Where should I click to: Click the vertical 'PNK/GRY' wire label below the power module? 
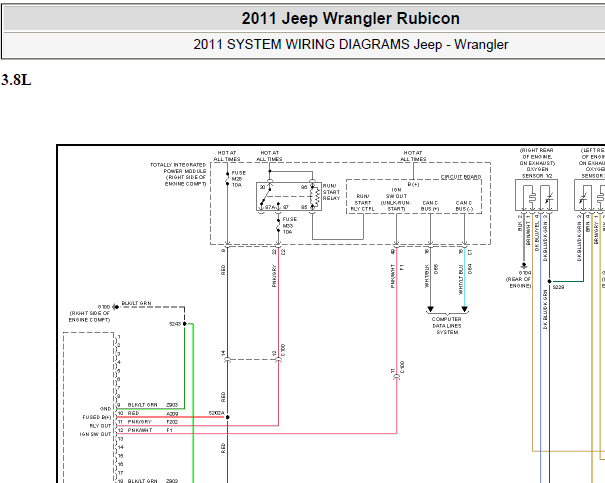coord(274,276)
